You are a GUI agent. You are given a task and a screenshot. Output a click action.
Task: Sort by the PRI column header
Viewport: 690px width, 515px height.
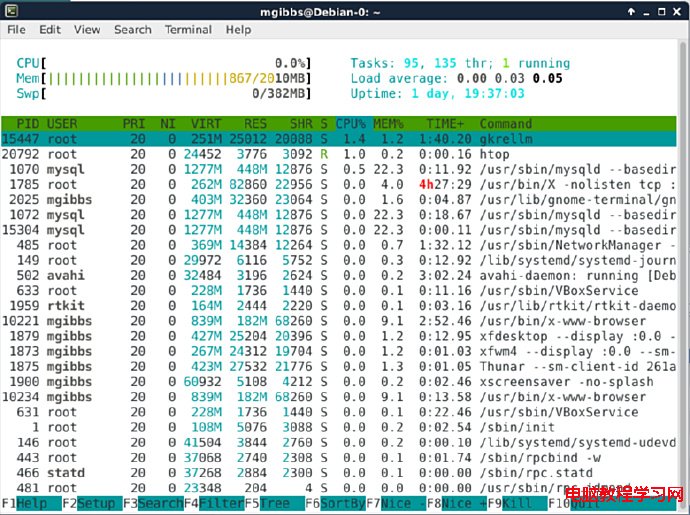(134, 124)
